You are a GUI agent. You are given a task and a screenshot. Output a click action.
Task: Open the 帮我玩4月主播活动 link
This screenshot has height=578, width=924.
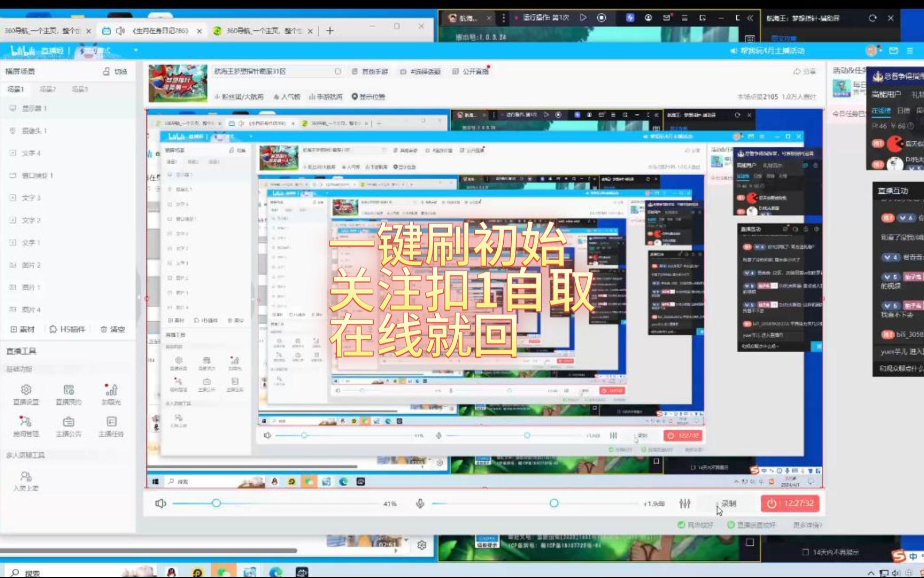[x=768, y=50]
